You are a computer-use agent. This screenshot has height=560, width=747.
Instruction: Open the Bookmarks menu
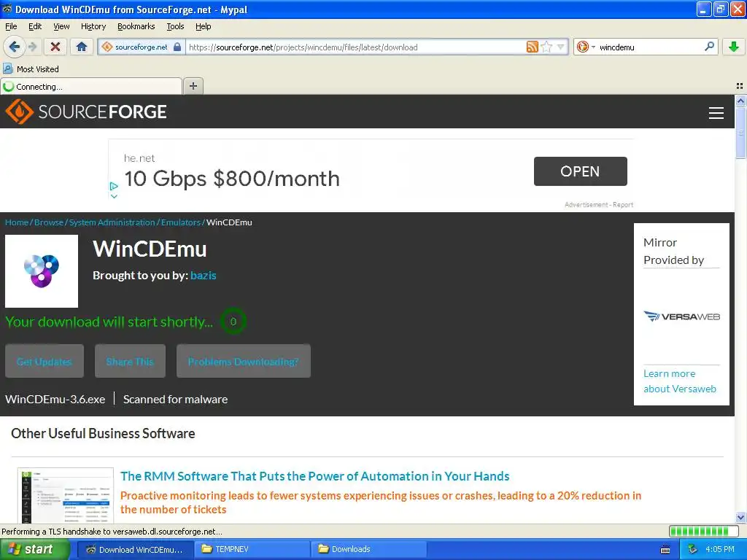pos(136,26)
